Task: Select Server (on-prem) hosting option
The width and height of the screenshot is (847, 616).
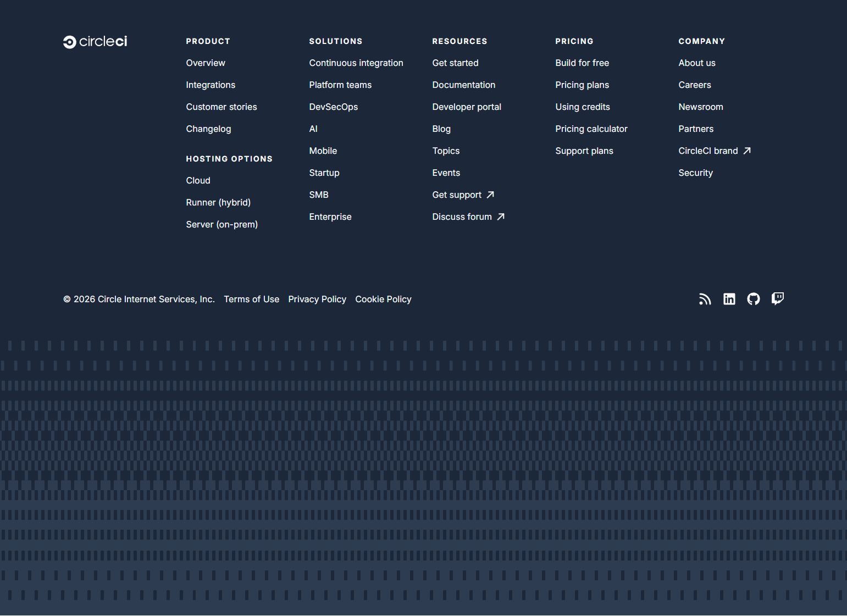Action: pyautogui.click(x=222, y=224)
